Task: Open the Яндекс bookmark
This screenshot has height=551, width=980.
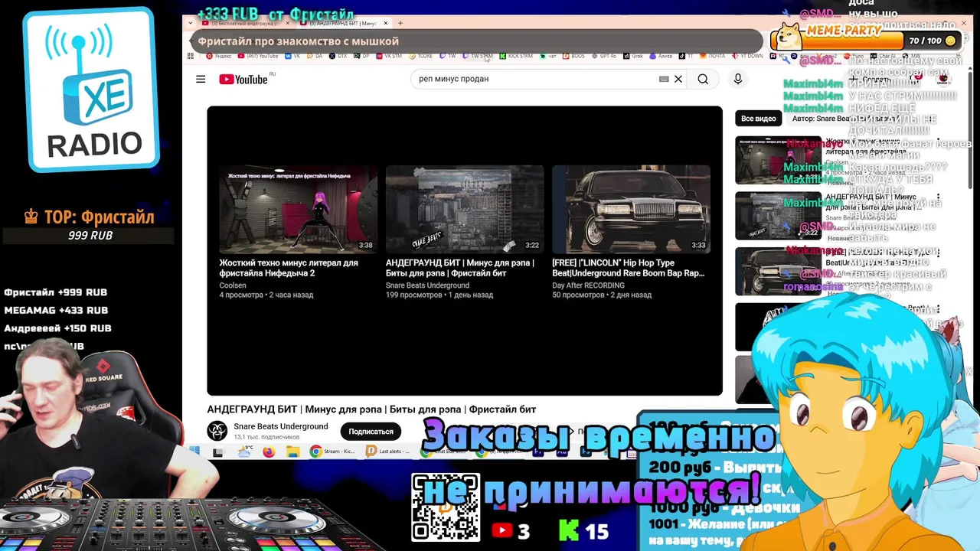Action: (x=220, y=56)
